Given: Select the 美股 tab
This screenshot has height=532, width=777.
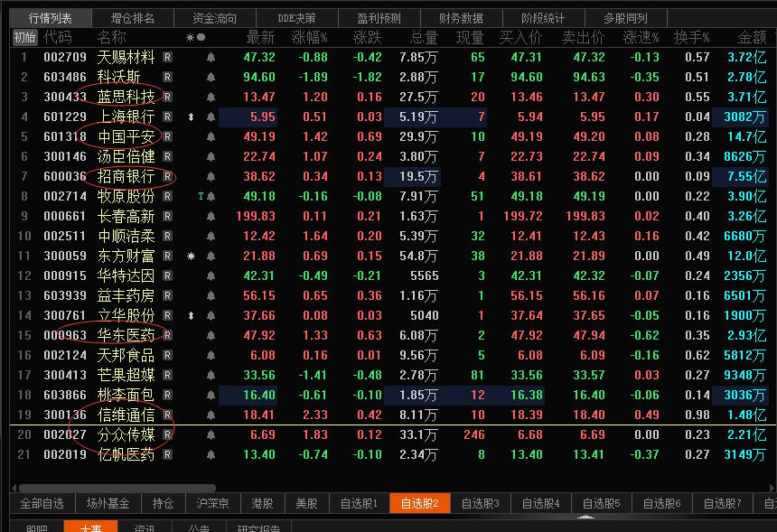Looking at the screenshot, I should 306,504.
